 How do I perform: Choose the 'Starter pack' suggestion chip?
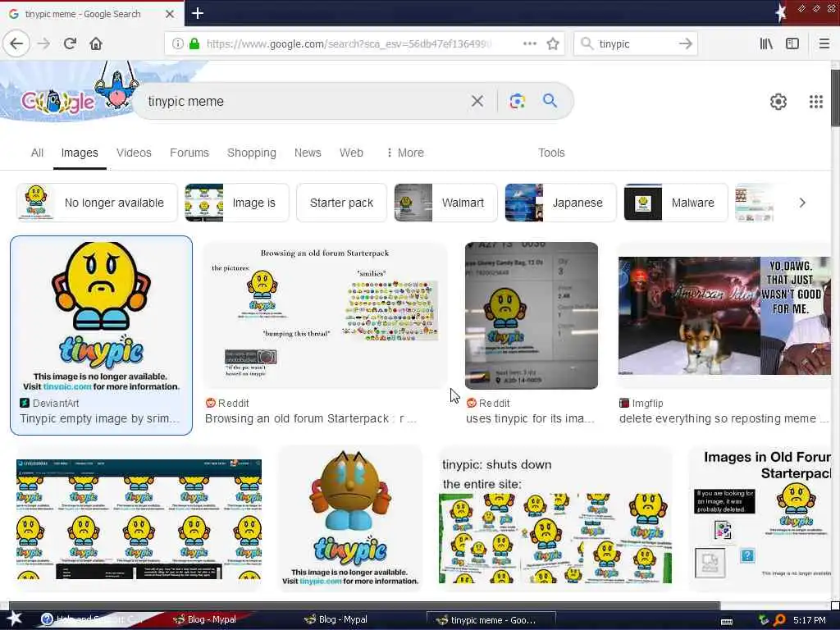[341, 203]
